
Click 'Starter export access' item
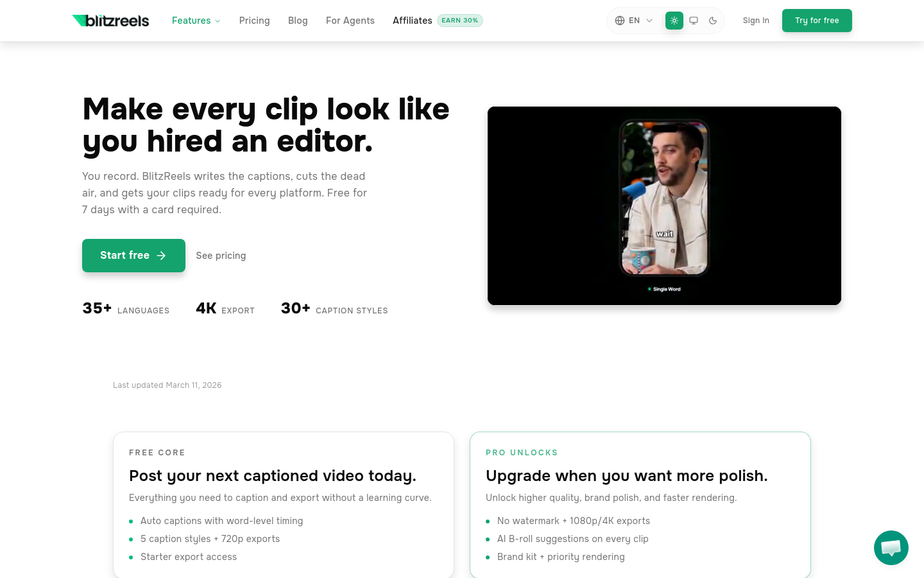[x=189, y=557]
